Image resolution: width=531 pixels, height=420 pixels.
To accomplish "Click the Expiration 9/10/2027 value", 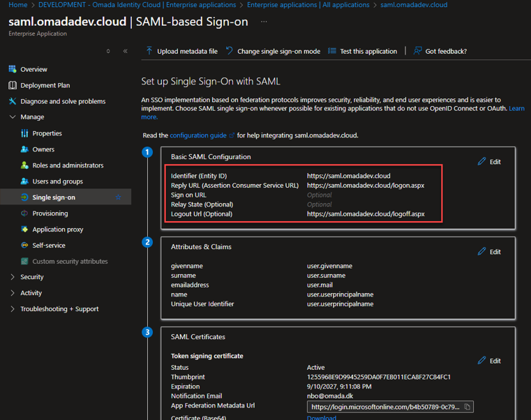I will (339, 387).
